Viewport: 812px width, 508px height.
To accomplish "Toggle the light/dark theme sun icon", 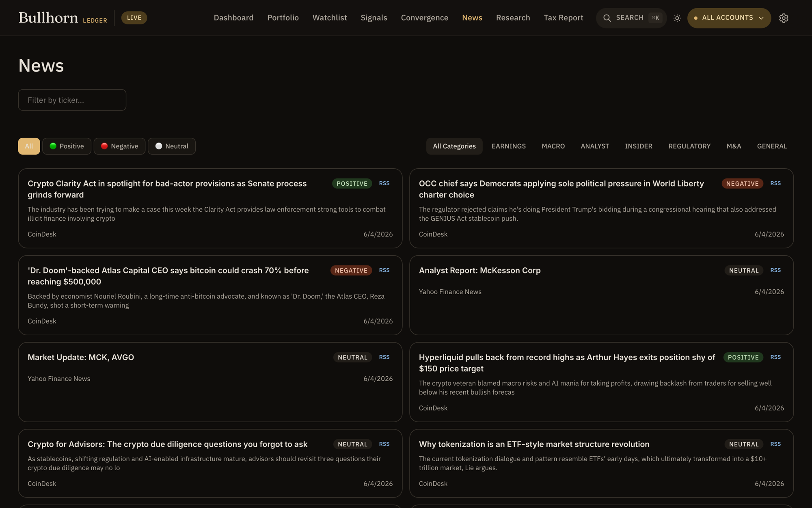I will tap(677, 18).
